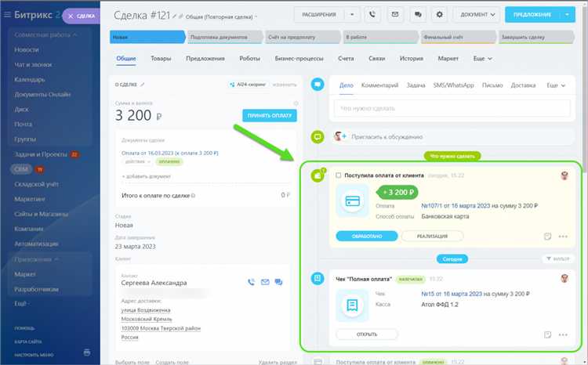The width and height of the screenshot is (588, 365).
Task: Select the SMS/WhatsApp activity tab
Action: coord(453,85)
